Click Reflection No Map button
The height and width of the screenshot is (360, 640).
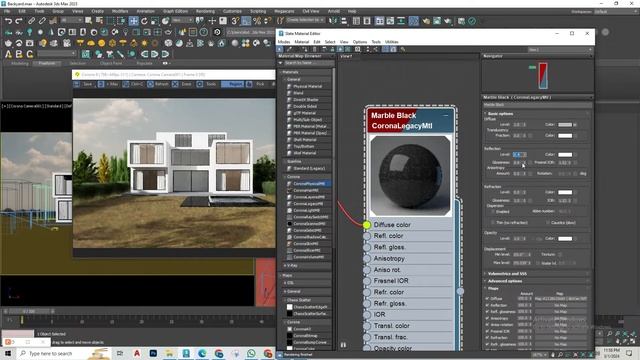pos(561,305)
